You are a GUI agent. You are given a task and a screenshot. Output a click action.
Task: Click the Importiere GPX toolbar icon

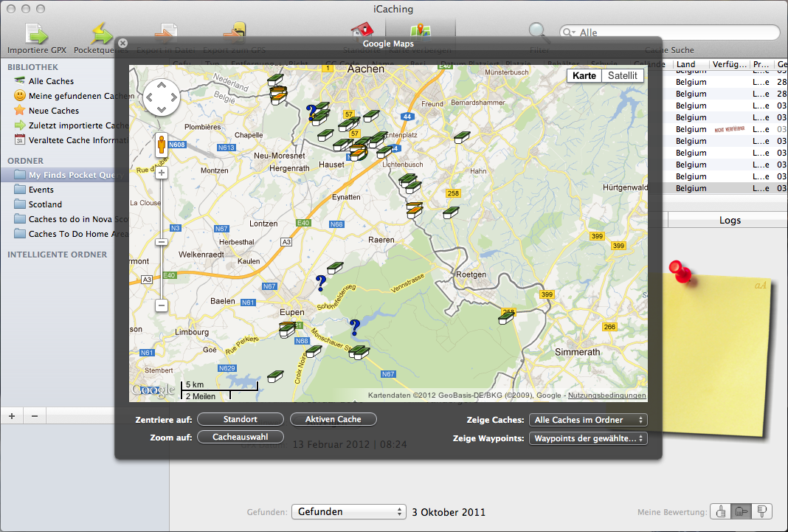pos(37,34)
